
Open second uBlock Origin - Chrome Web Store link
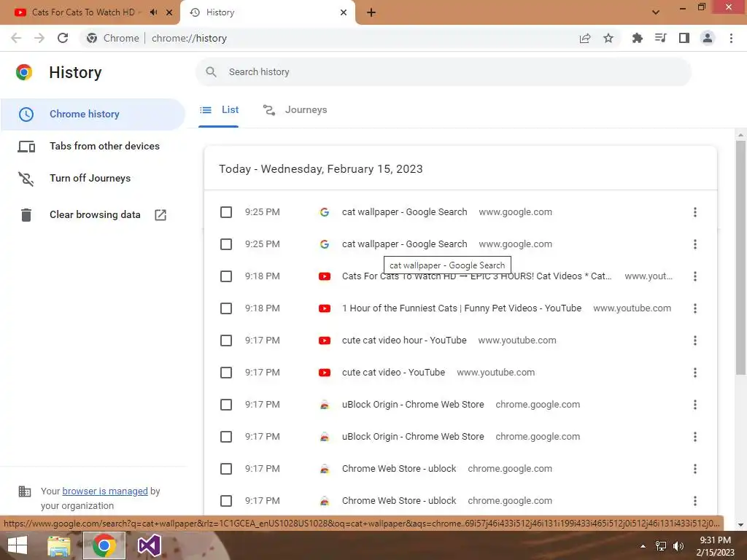(413, 437)
